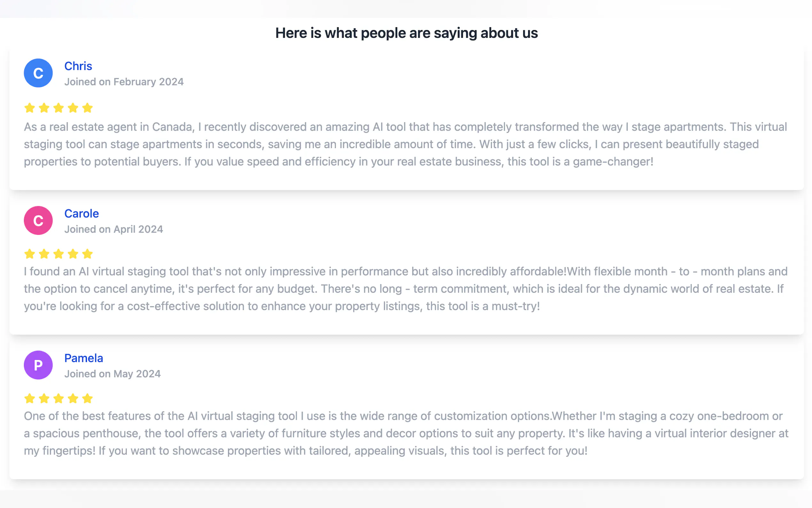Click the third star in Carole's rating
Screen dimensions: 812x508
[59, 254]
